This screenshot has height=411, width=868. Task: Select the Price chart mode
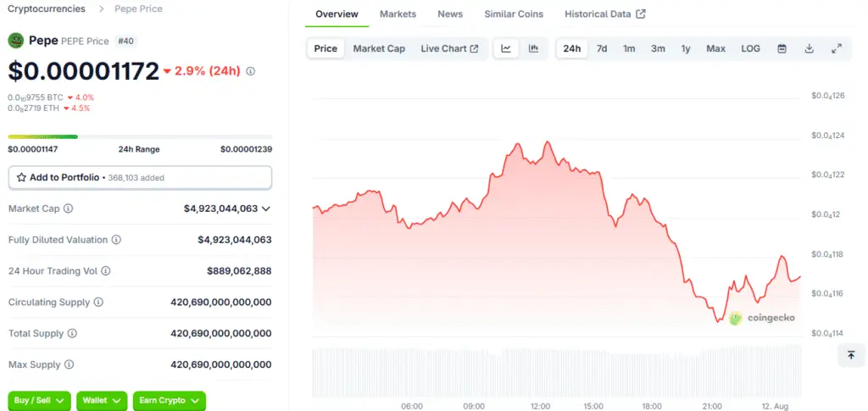click(x=325, y=48)
